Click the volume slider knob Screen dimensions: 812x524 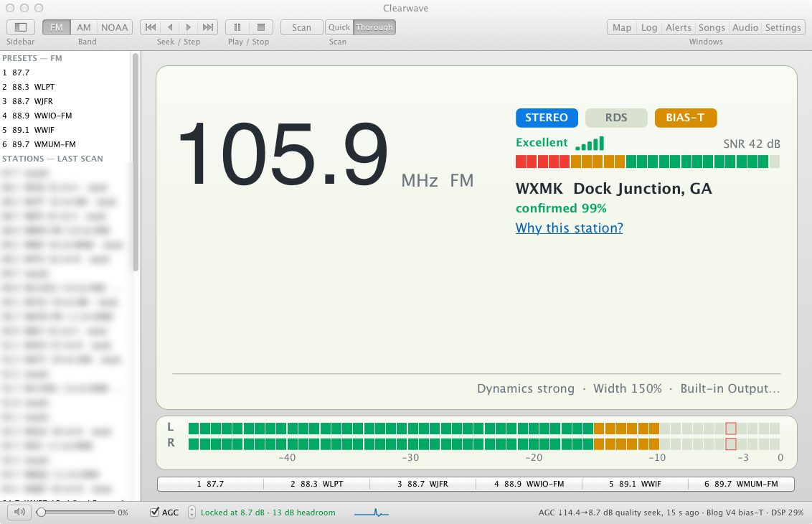coord(41,512)
